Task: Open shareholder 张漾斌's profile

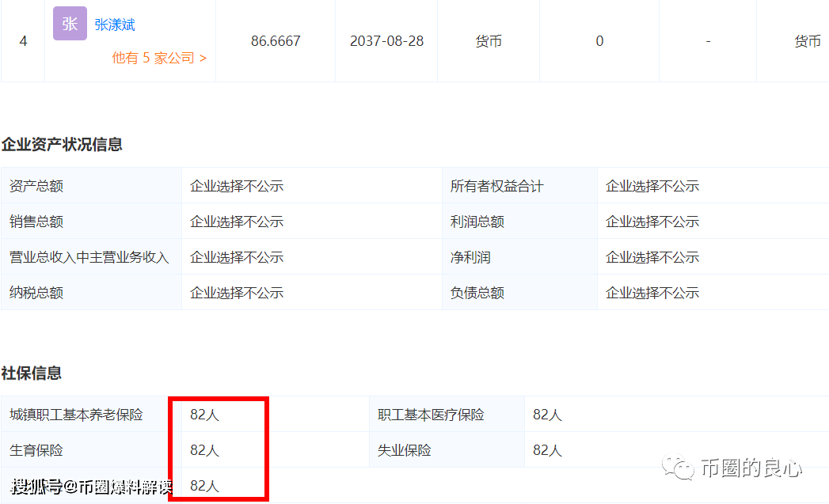Action: [114, 25]
